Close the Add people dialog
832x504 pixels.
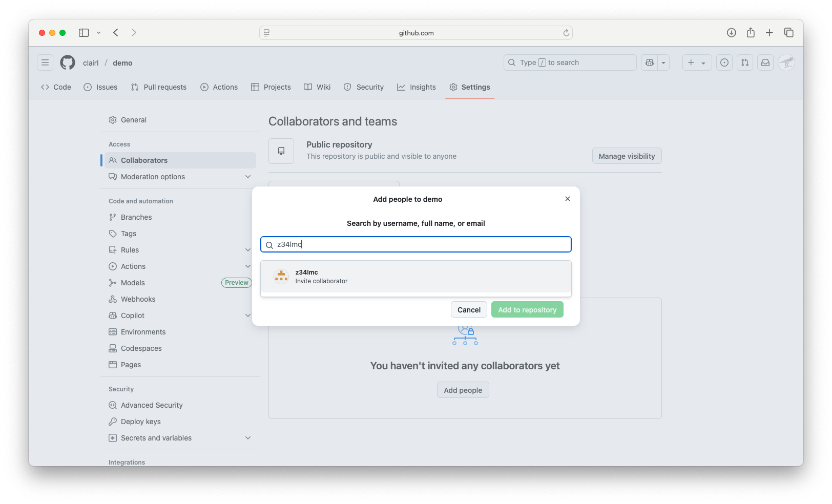pos(567,199)
